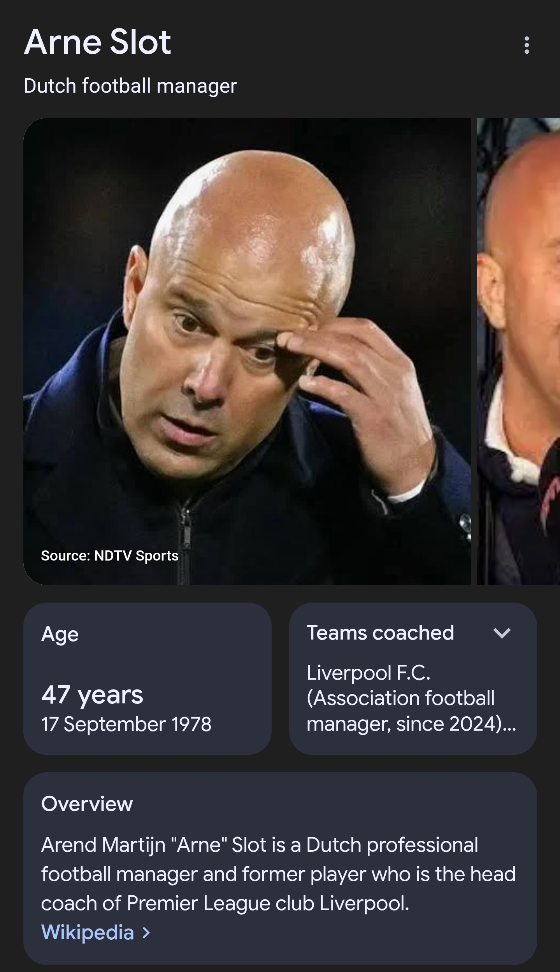Tap 'Premier League' in the overview text
560x972 pixels.
pos(198,903)
